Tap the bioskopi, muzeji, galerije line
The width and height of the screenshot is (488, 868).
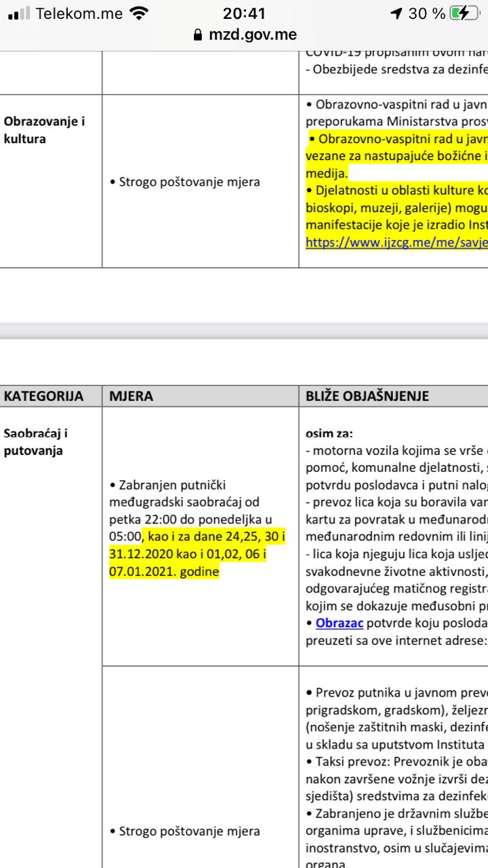tap(396, 208)
